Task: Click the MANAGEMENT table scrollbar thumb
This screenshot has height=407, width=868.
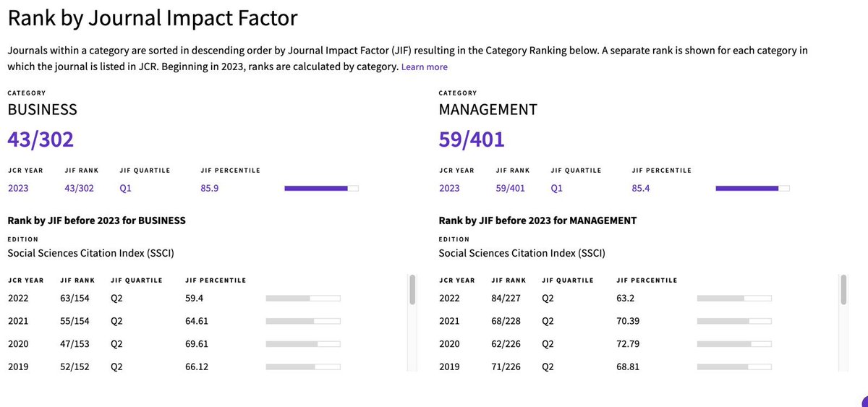Action: pos(843,289)
